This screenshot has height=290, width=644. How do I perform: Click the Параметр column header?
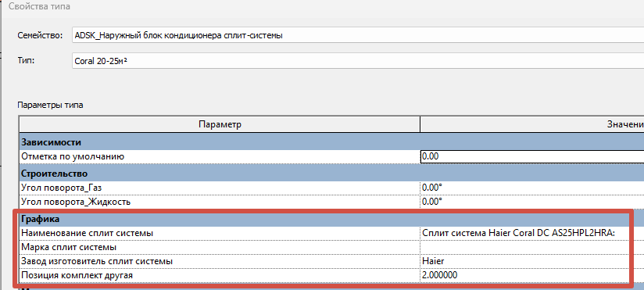click(220, 124)
